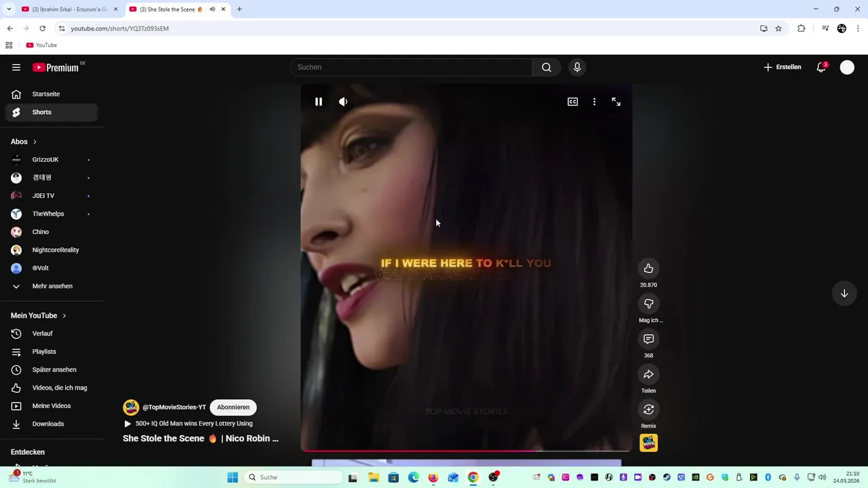This screenshot has height=488, width=868.
Task: Reload the page
Action: 42,28
